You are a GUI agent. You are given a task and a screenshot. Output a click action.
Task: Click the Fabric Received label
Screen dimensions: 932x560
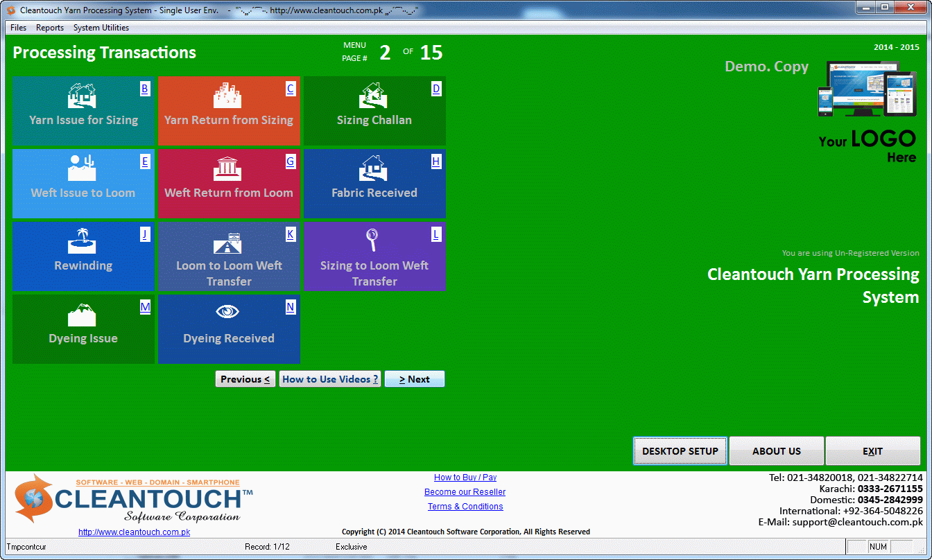(374, 193)
